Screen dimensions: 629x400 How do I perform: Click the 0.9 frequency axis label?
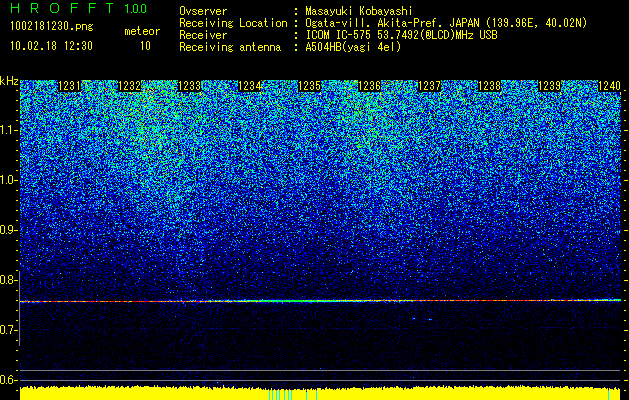(x=8, y=230)
